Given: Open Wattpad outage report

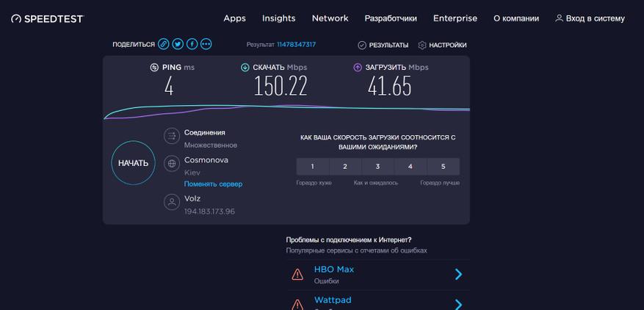Looking at the screenshot, I should (x=333, y=300).
